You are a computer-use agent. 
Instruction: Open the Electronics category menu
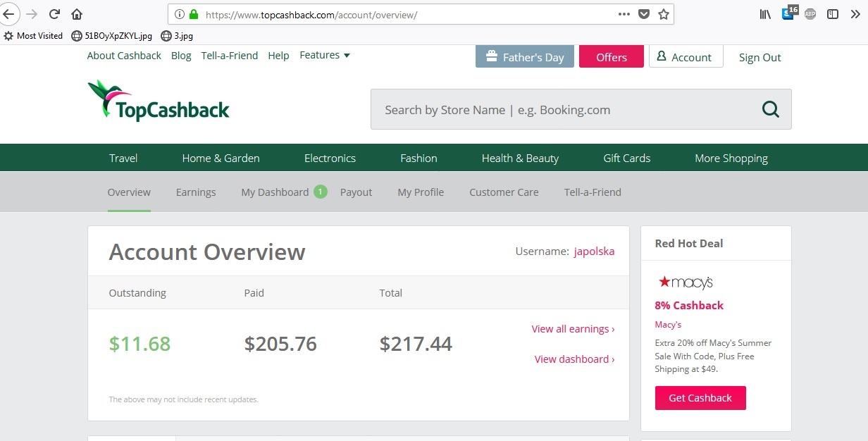(x=330, y=158)
